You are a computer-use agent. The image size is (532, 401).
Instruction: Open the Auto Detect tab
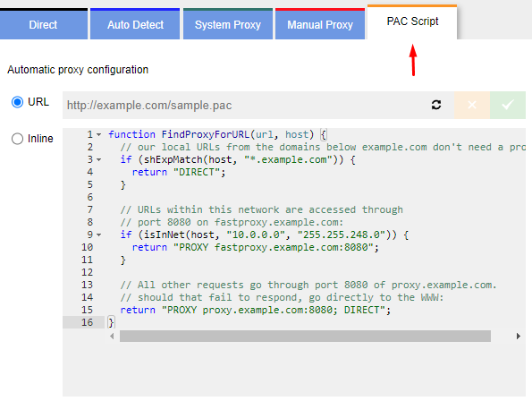tap(135, 24)
